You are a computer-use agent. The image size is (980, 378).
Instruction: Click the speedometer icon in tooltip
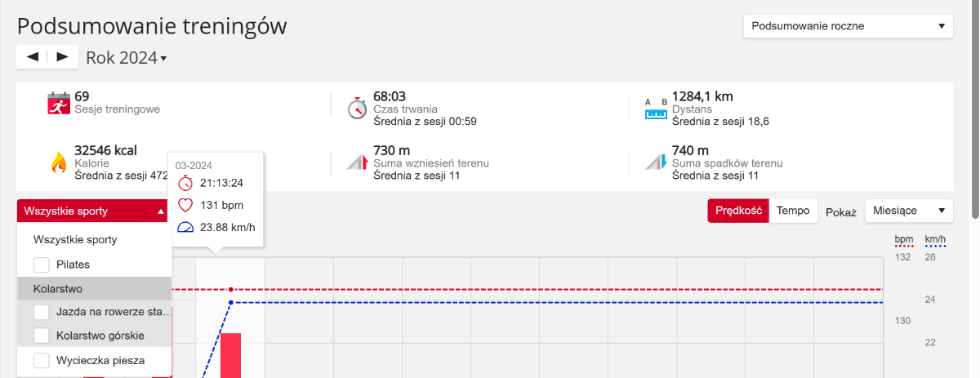coord(185,228)
